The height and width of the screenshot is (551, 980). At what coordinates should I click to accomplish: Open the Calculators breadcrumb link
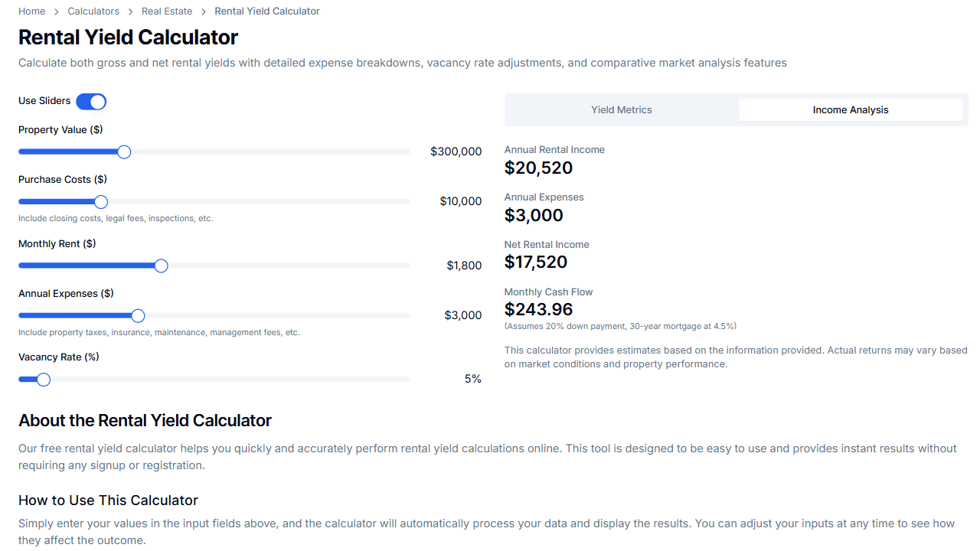tap(93, 11)
